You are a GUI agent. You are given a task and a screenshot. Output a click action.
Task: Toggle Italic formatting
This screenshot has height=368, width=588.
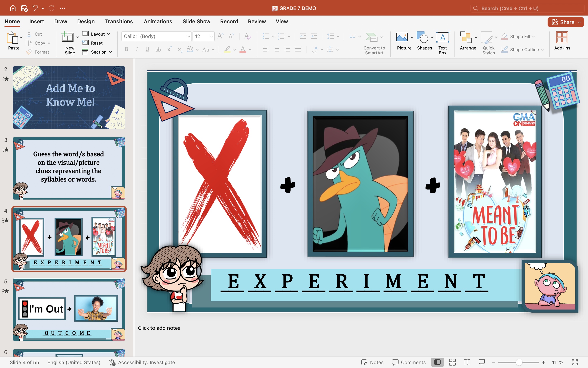pyautogui.click(x=137, y=49)
